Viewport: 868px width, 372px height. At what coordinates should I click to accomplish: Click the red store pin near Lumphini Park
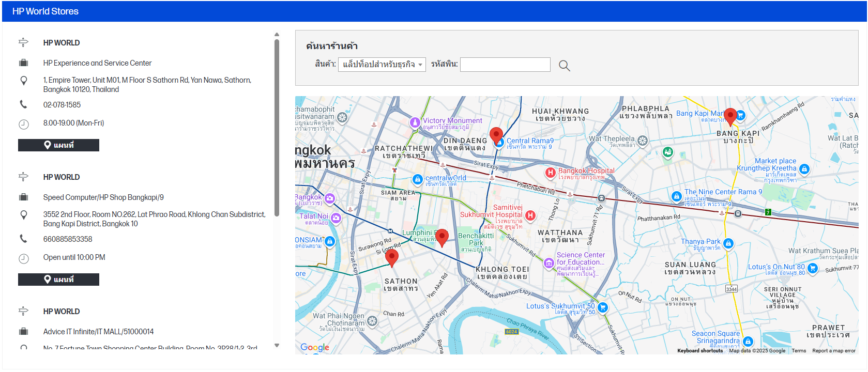coord(441,237)
